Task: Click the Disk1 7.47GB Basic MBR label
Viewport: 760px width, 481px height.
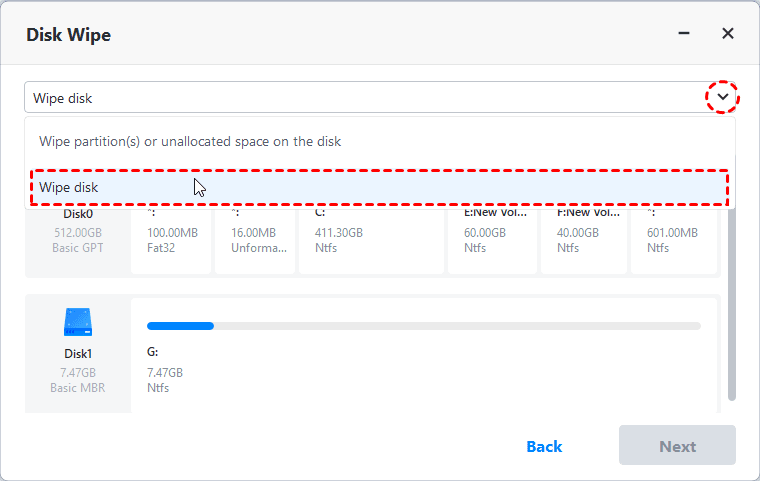Action: click(x=78, y=370)
